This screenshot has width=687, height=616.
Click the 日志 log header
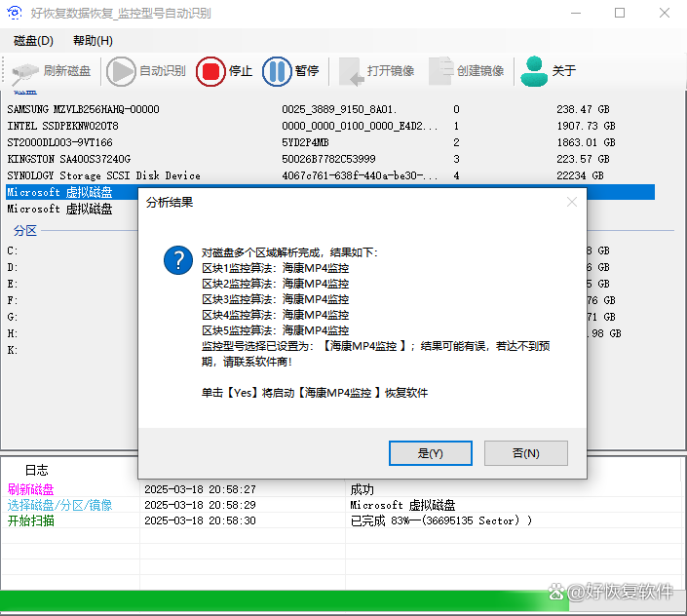pyautogui.click(x=36, y=471)
